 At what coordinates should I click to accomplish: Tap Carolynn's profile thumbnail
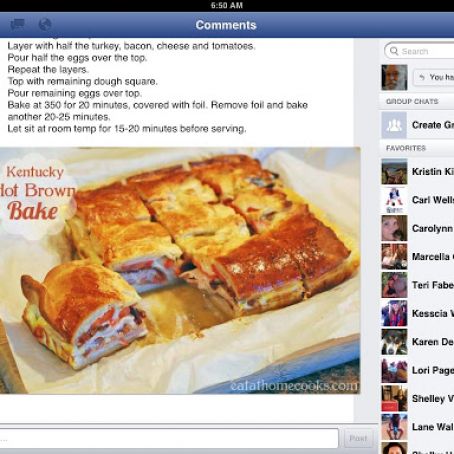click(x=394, y=228)
